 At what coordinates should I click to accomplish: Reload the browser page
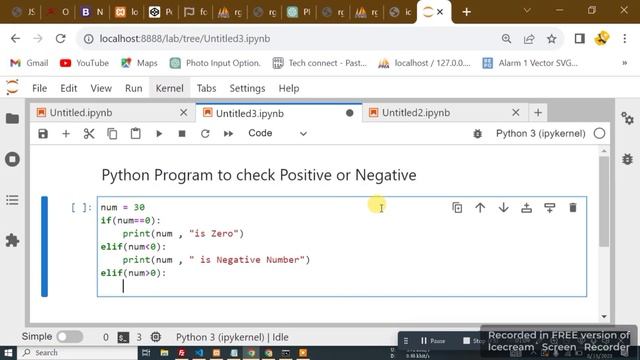pos(61,39)
